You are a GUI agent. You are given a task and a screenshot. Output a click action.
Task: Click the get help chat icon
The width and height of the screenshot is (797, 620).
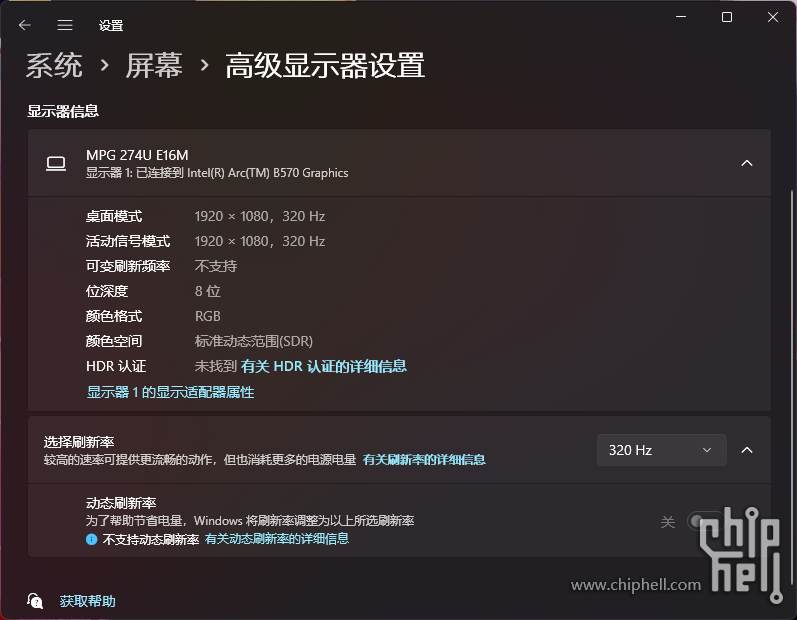(x=35, y=601)
